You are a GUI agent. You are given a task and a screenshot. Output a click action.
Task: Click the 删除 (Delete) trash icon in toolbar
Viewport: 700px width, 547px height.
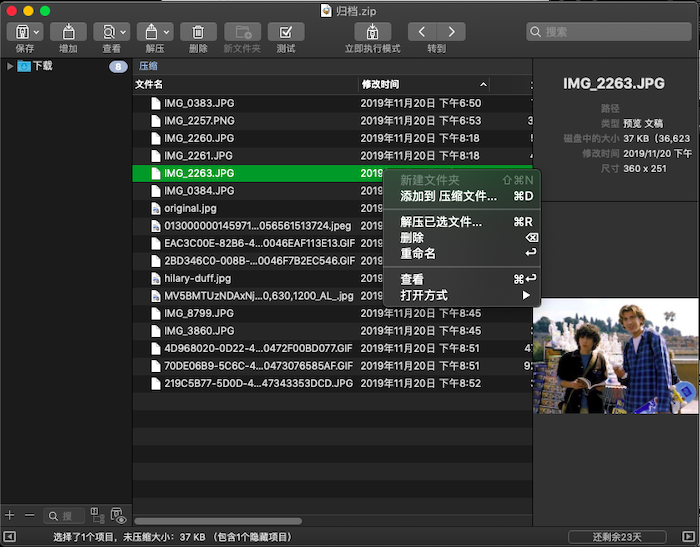(x=198, y=32)
